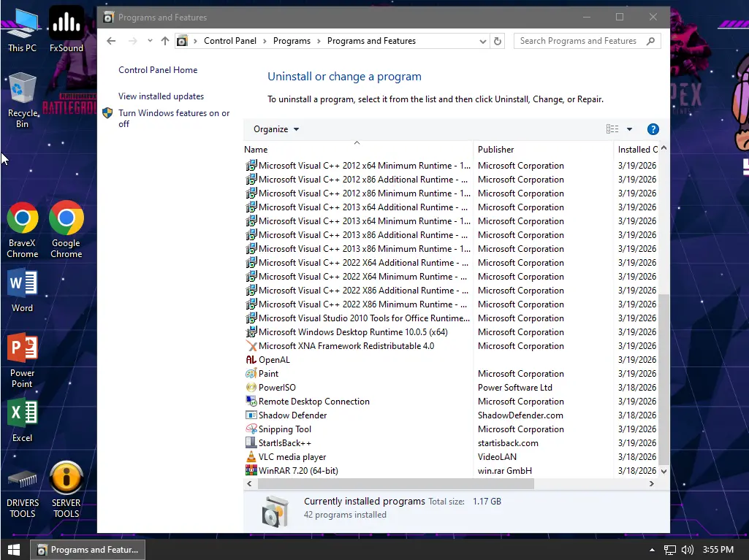Show hidden tray icons arrow

click(652, 550)
